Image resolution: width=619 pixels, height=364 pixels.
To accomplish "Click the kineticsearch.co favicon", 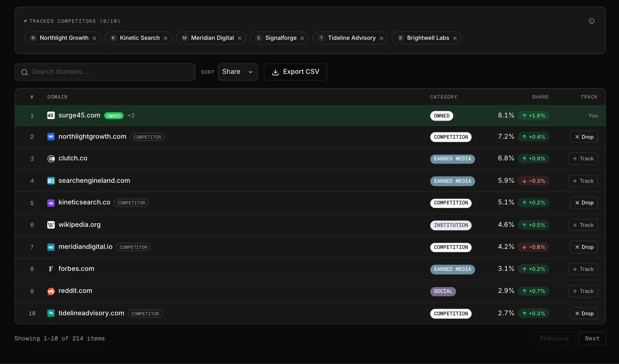I will click(x=51, y=203).
